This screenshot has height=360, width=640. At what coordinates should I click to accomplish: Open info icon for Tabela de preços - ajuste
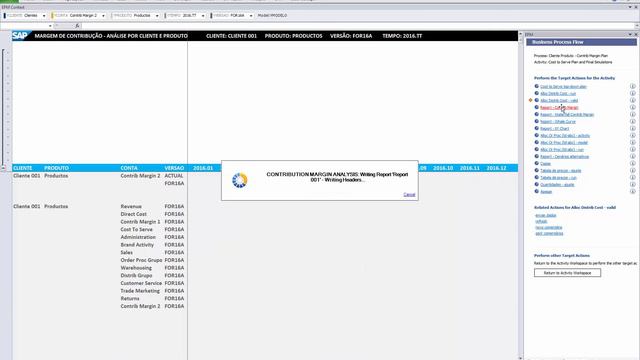click(632, 170)
